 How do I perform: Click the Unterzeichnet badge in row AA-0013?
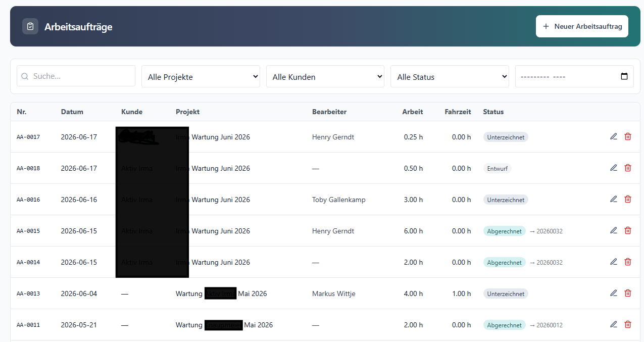[x=506, y=294]
